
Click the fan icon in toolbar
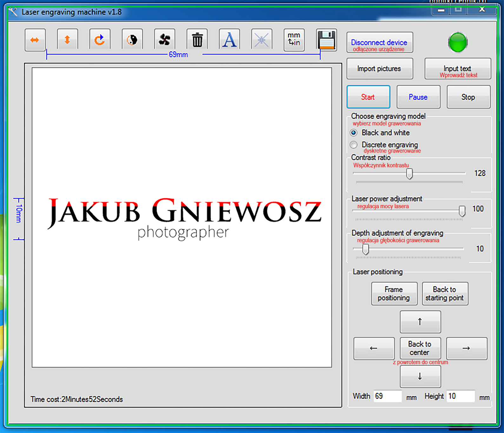(164, 40)
